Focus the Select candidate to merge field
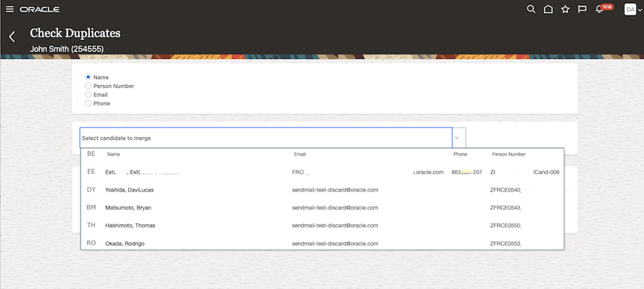This screenshot has height=289, width=644. pos(266,138)
